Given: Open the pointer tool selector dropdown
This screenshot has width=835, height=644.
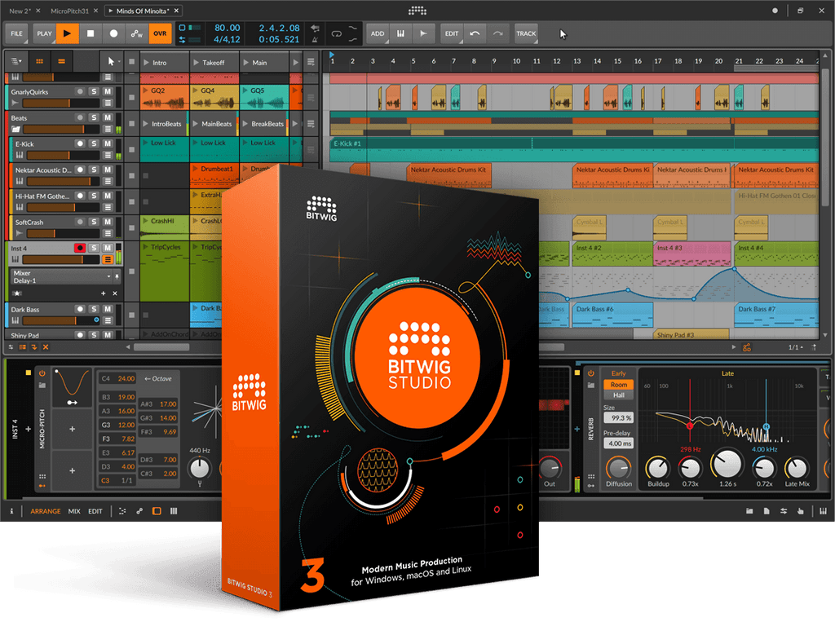Looking at the screenshot, I should [x=113, y=62].
